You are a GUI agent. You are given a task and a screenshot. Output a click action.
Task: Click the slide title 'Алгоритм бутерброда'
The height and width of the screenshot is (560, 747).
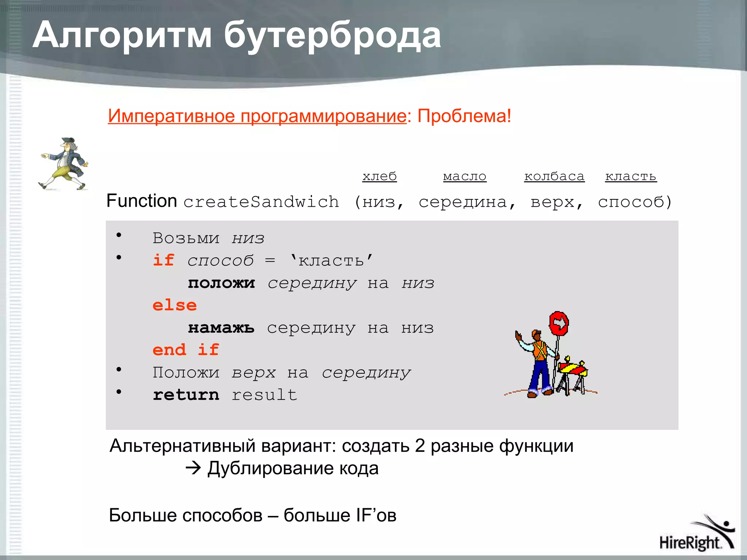[237, 35]
